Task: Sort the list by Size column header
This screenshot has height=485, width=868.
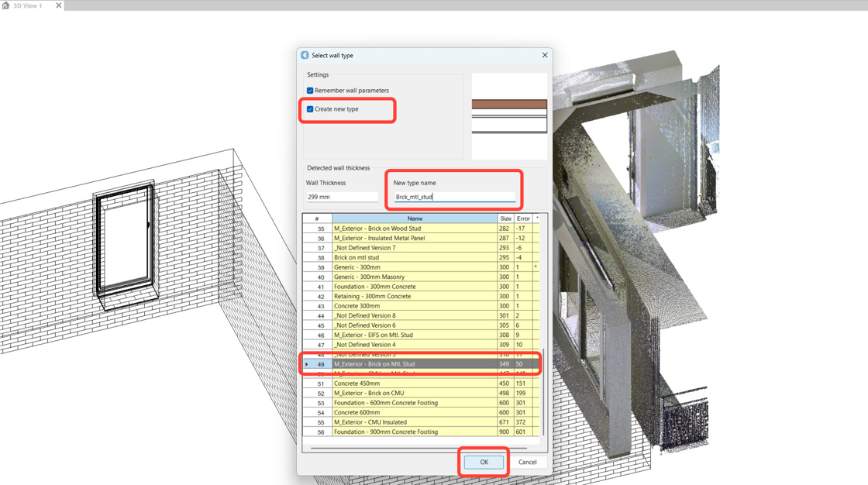Action: click(x=505, y=218)
